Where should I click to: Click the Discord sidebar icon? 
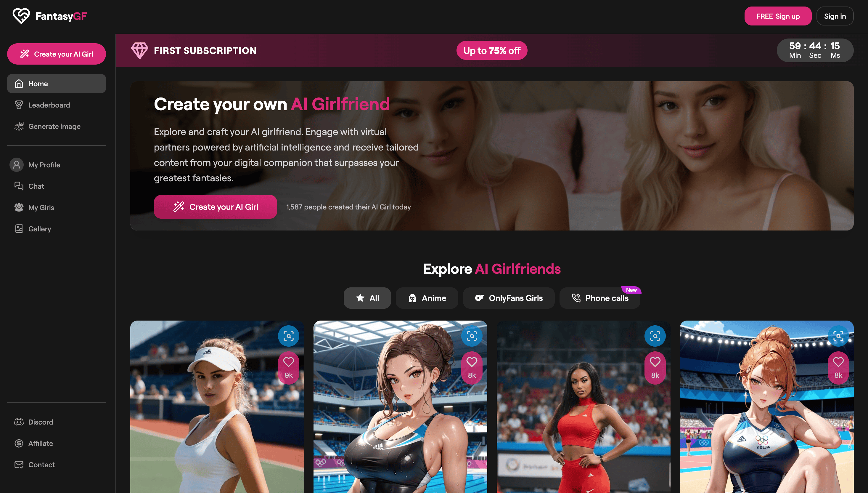click(x=18, y=422)
